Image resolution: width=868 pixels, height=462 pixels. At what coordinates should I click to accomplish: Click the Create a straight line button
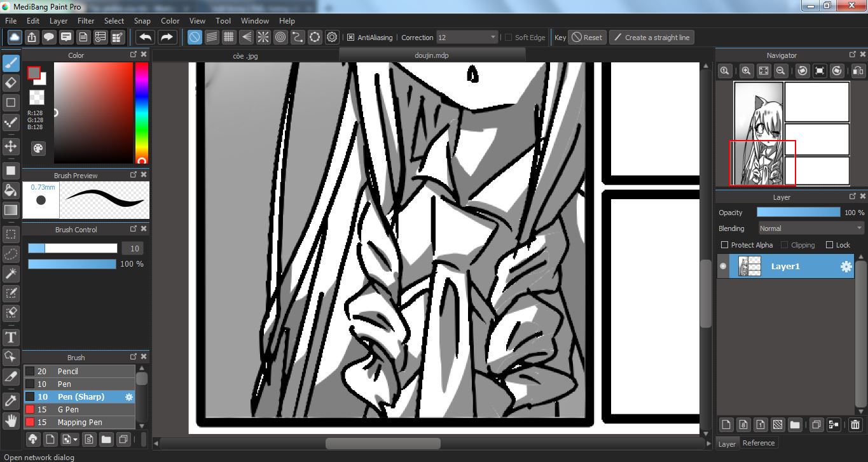tap(651, 38)
